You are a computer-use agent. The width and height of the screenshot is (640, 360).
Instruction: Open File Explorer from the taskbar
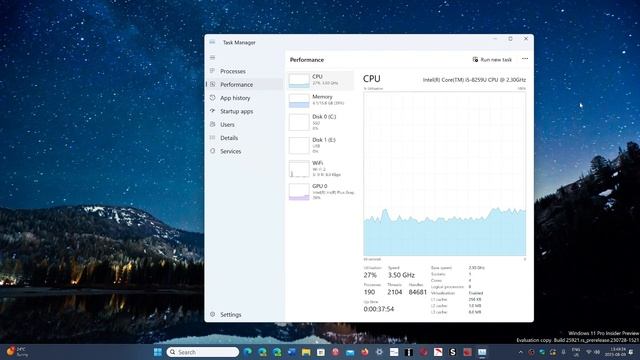coord(306,352)
